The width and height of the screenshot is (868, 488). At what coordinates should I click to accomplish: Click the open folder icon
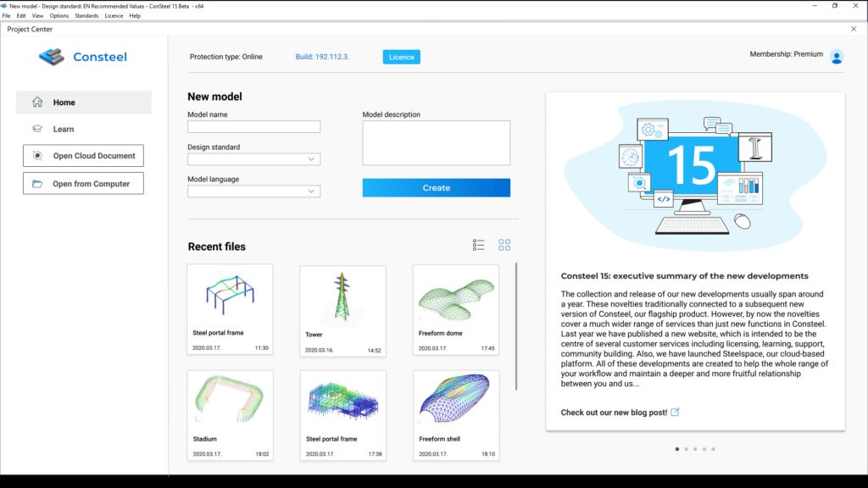[x=37, y=183]
